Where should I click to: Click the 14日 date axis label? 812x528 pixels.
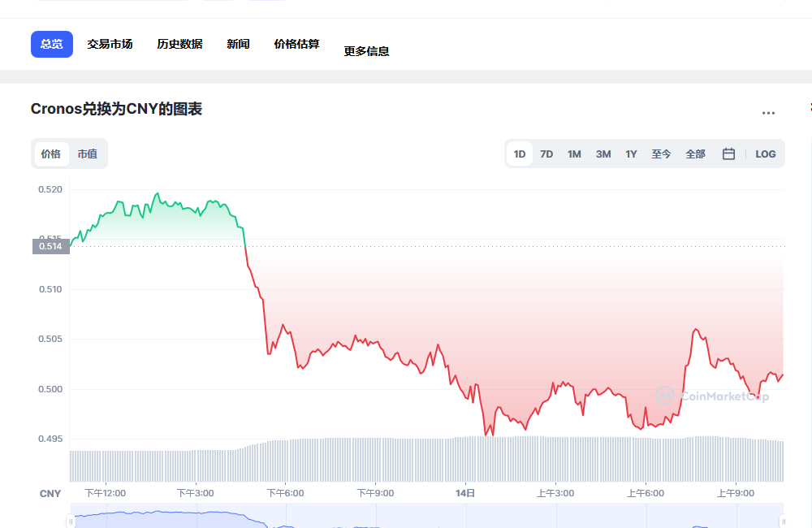pos(465,493)
